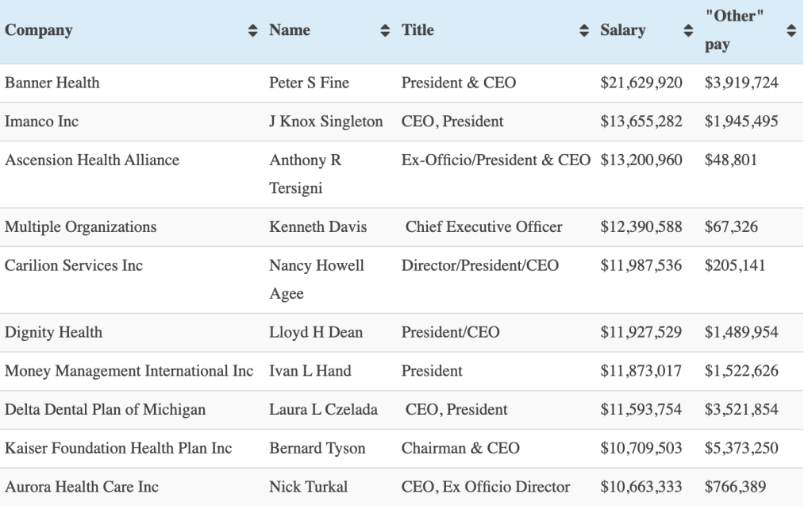Viewport: 812px width, 506px height.
Task: Sort table by Salary header text
Action: coord(623,31)
